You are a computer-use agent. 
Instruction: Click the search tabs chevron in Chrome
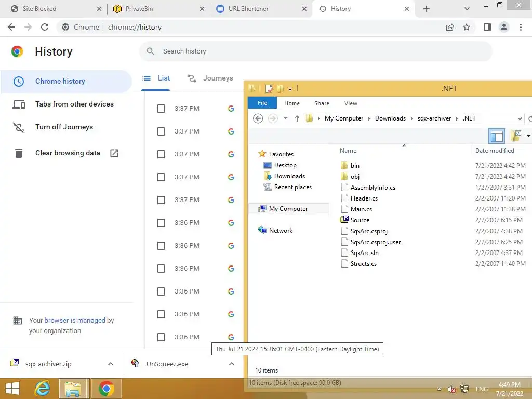(x=467, y=9)
